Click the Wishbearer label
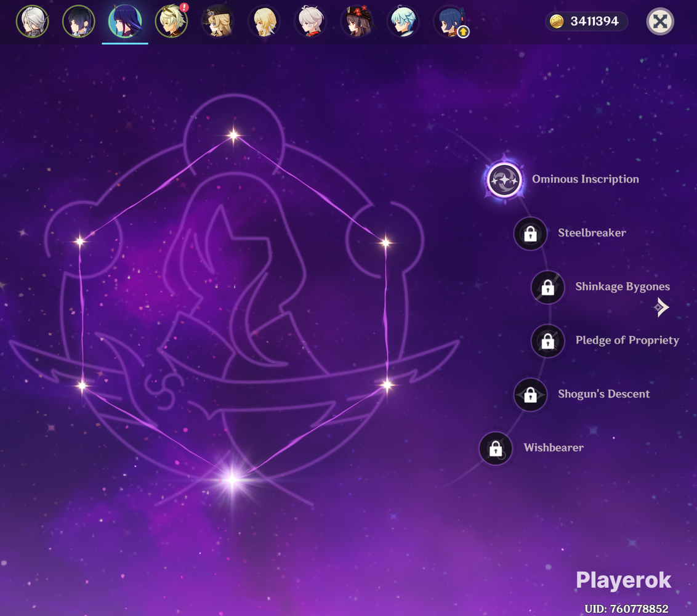 tap(554, 447)
